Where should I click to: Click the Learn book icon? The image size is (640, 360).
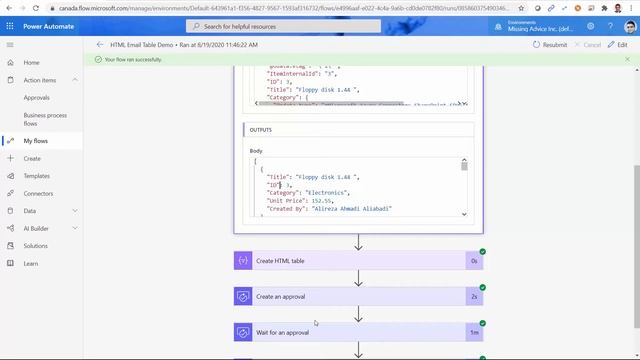click(11, 263)
